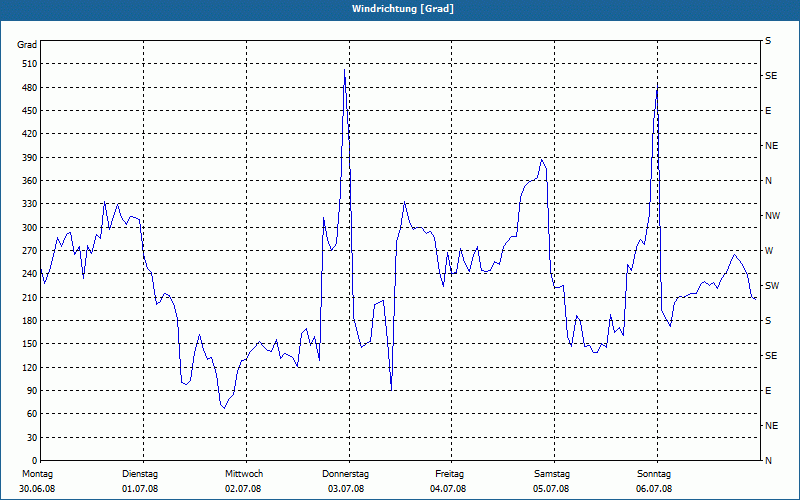Choose the 30 degree axis value
Screen dimensions: 800x500
[32, 438]
